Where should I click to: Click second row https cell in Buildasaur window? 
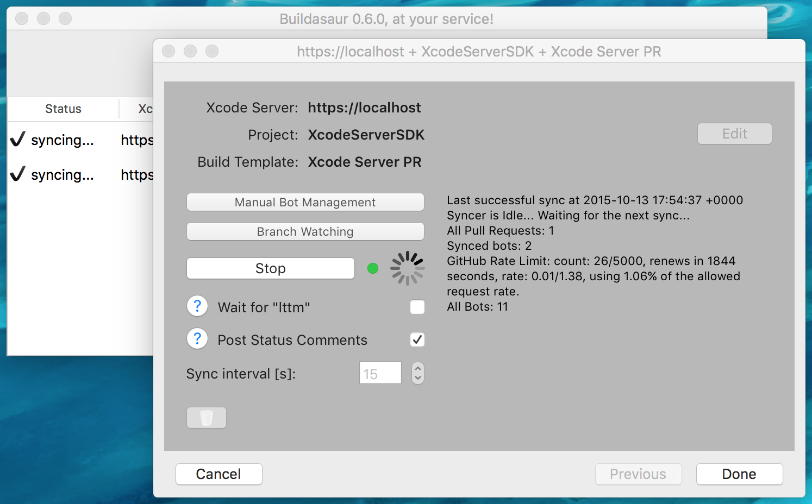(x=137, y=175)
